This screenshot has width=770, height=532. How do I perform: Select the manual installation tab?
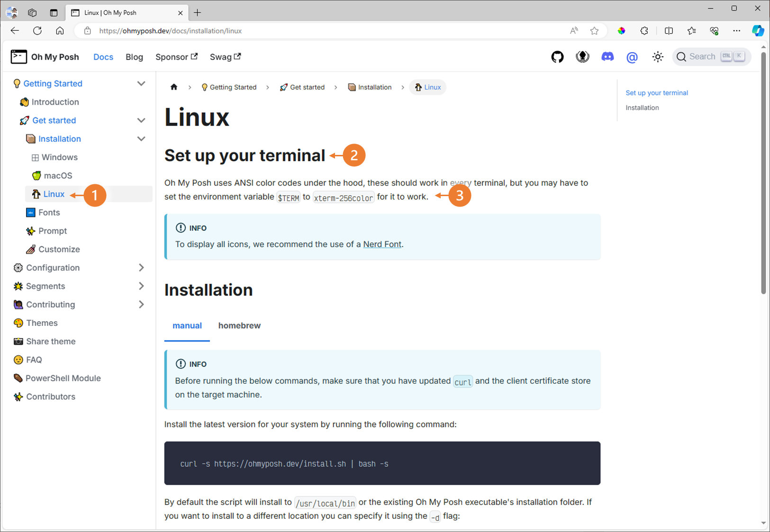point(187,326)
